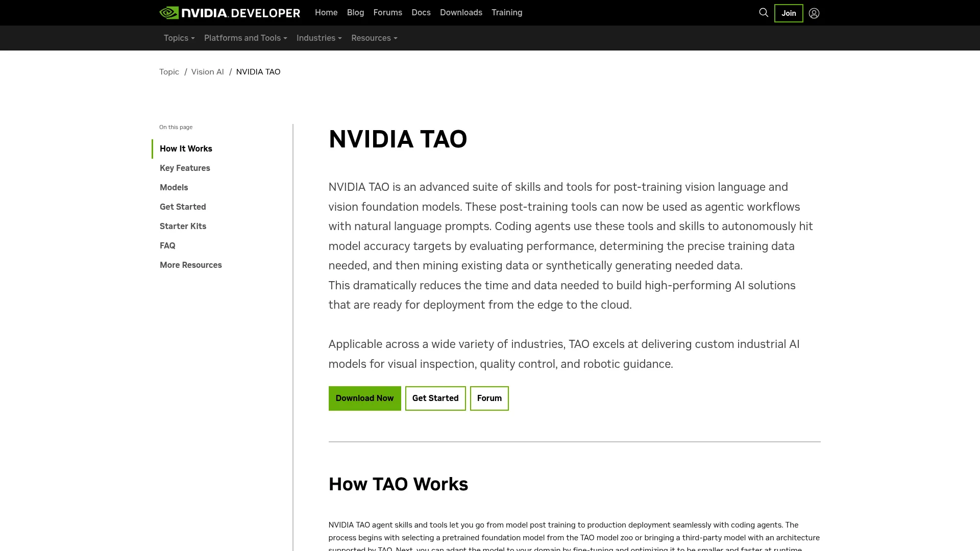Image resolution: width=980 pixels, height=551 pixels.
Task: Jump to How It Works section
Action: [x=186, y=149]
